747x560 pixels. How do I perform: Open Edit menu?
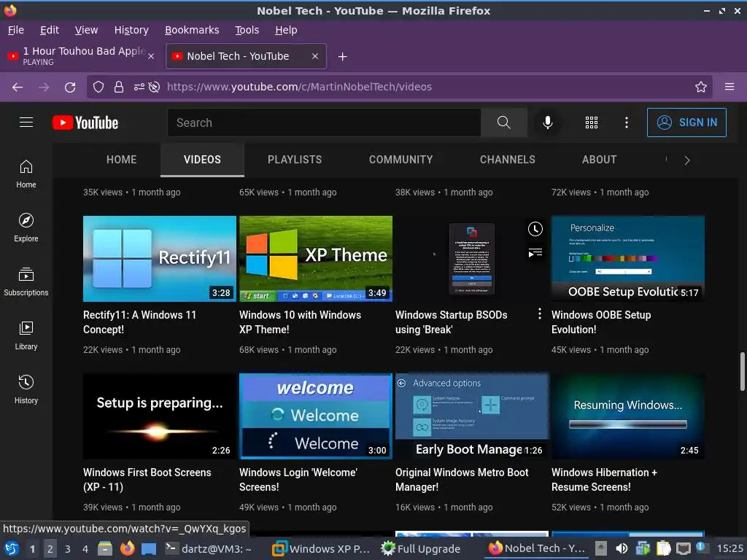(50, 30)
